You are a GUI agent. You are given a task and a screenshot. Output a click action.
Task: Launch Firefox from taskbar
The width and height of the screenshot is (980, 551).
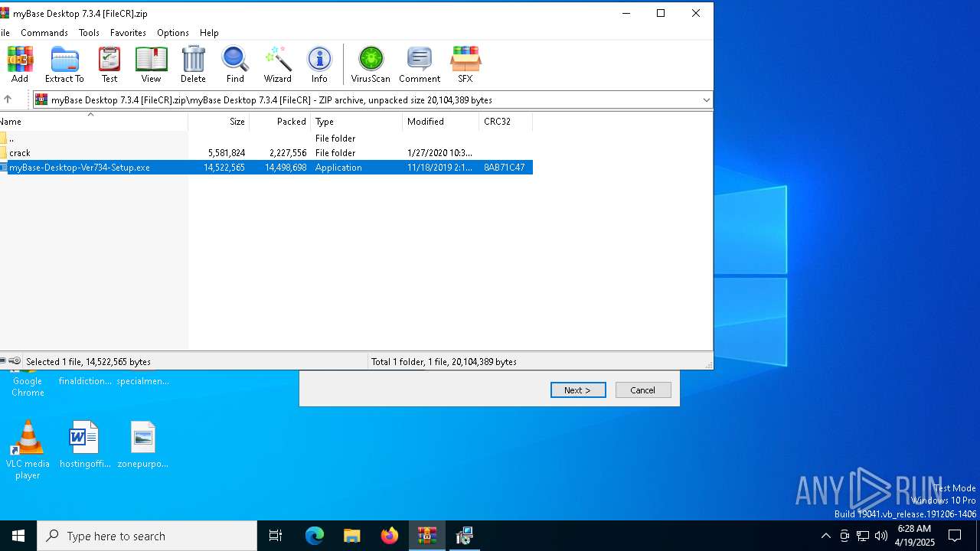(390, 536)
